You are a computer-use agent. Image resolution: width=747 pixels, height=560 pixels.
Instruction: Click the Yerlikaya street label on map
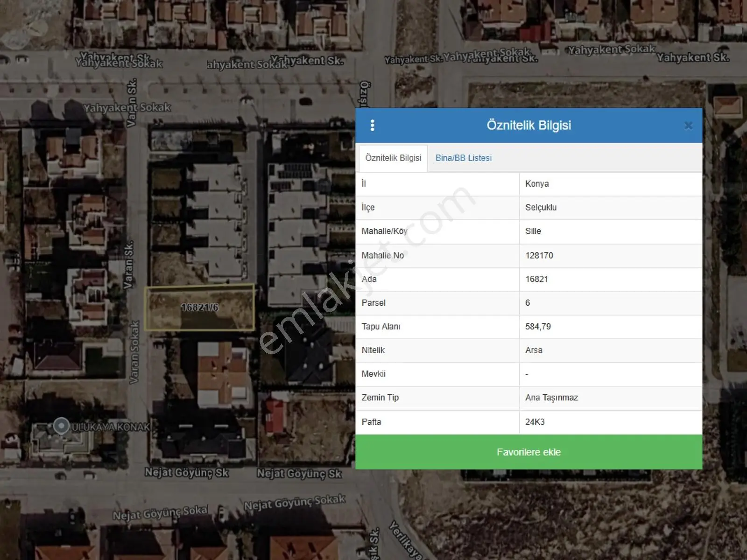(406, 540)
